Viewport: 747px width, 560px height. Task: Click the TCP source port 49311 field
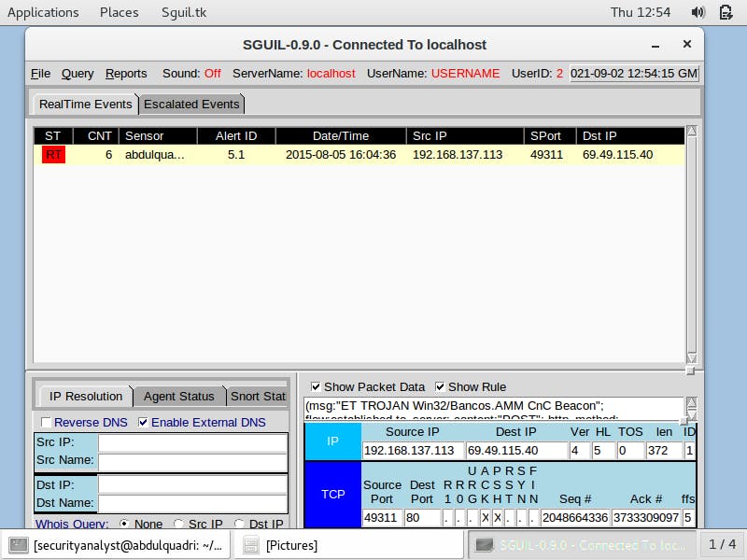coord(382,518)
